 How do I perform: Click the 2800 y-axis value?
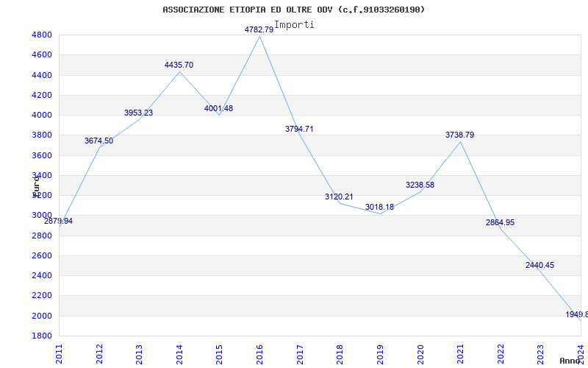(42, 236)
